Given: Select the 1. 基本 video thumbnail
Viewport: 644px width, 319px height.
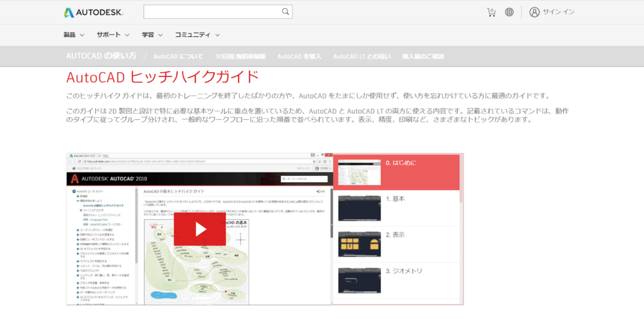Looking at the screenshot, I should point(359,208).
